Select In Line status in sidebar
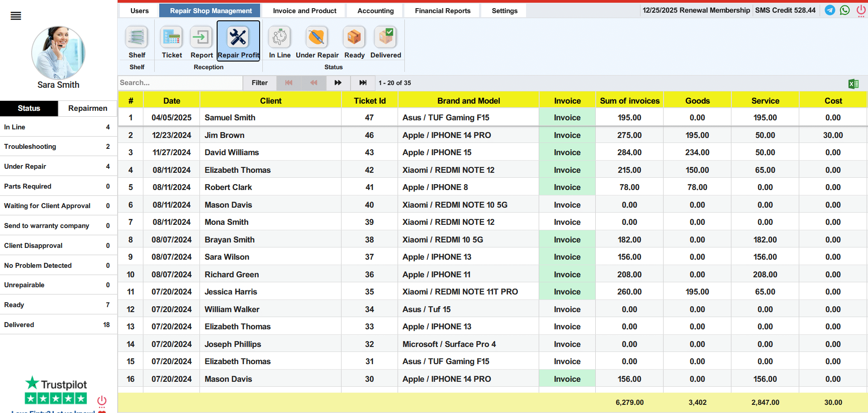The width and height of the screenshot is (868, 413). [x=58, y=127]
